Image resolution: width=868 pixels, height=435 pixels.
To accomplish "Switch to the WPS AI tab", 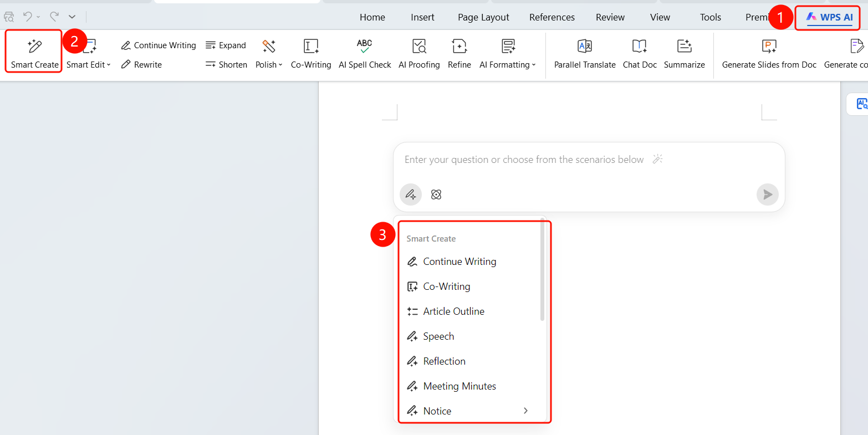I will click(829, 17).
